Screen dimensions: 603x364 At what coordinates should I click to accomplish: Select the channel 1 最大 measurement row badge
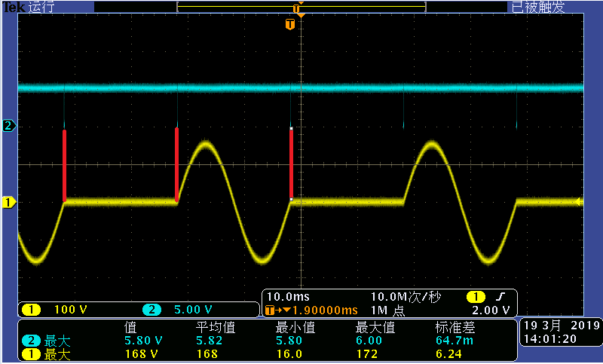point(31,354)
